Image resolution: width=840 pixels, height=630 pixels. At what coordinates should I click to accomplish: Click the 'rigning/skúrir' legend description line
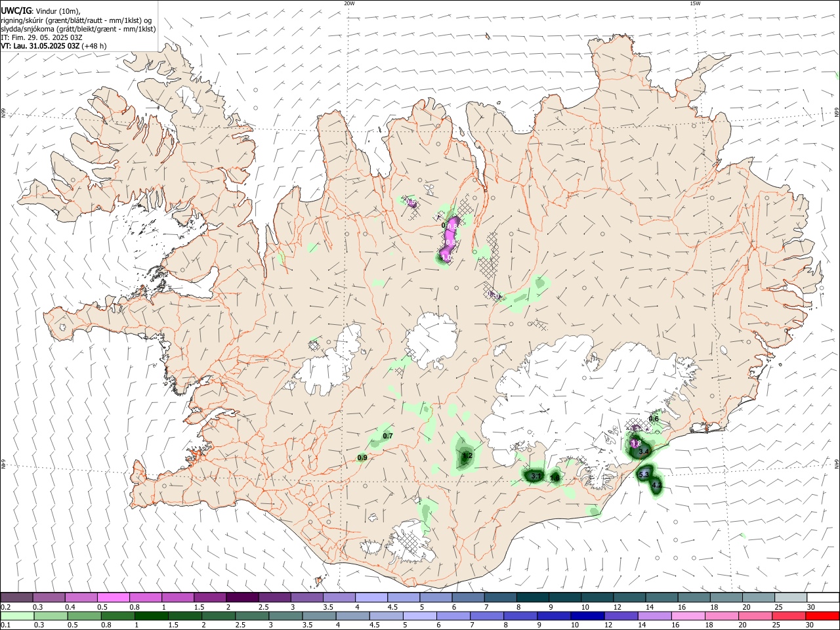click(76, 20)
